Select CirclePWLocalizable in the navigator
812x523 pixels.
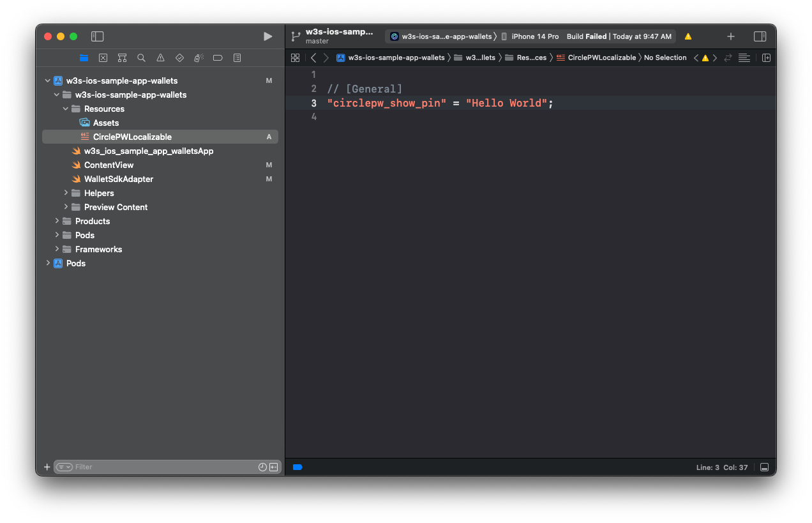coord(160,137)
